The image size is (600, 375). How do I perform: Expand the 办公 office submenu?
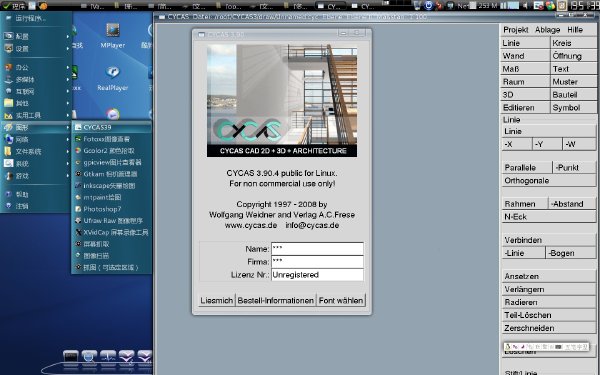(36, 67)
